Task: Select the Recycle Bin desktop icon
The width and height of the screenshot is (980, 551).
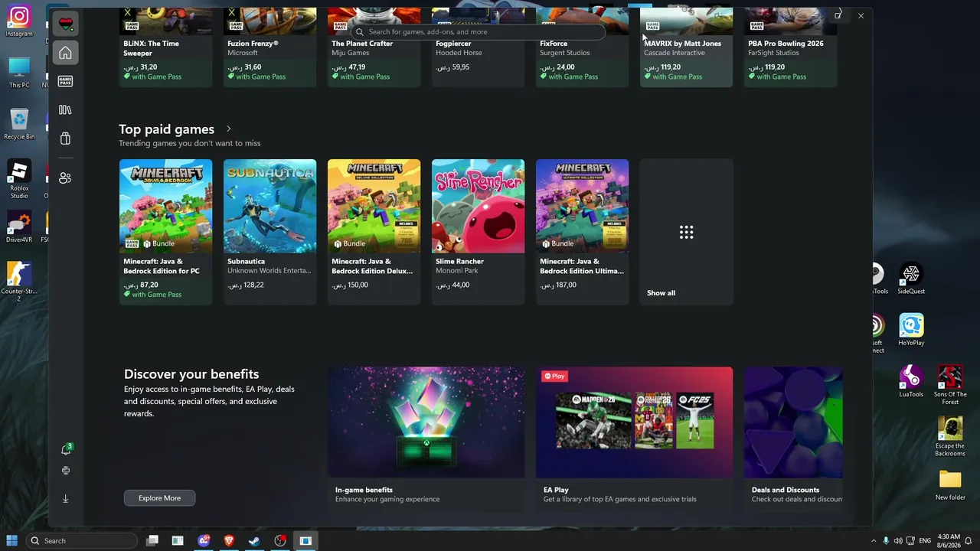Action: click(x=19, y=124)
